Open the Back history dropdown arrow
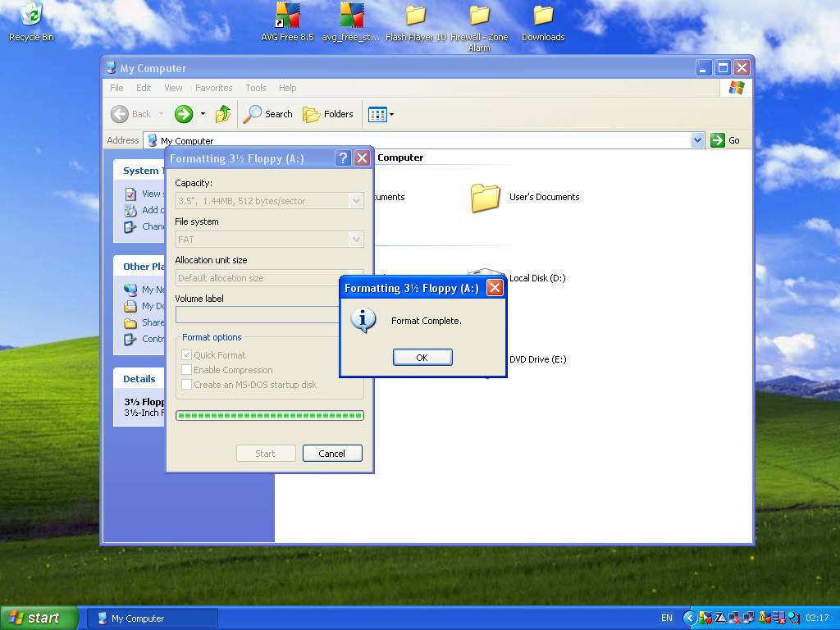The image size is (840, 630). pos(161,114)
